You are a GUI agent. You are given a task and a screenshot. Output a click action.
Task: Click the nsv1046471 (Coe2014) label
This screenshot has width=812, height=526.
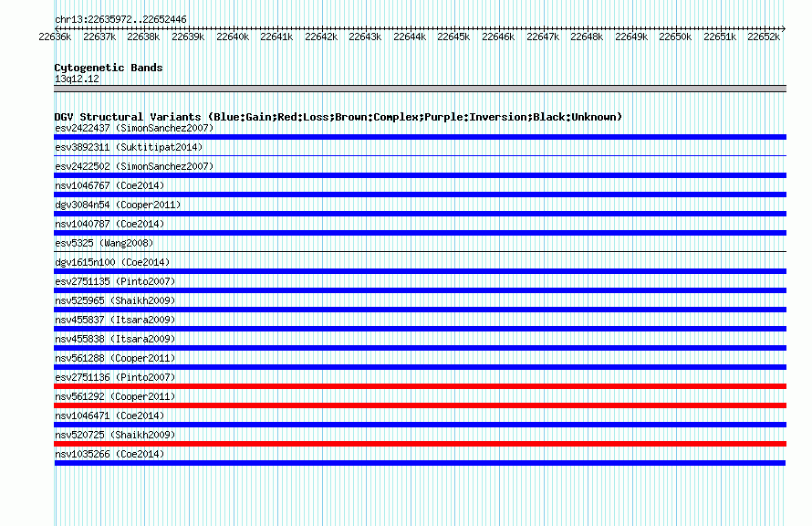pos(109,416)
